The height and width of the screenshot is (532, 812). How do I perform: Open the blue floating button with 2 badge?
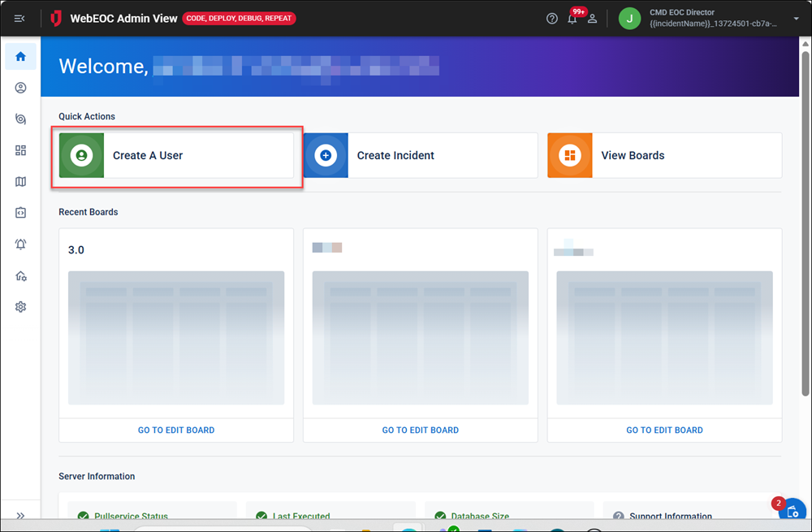click(793, 510)
